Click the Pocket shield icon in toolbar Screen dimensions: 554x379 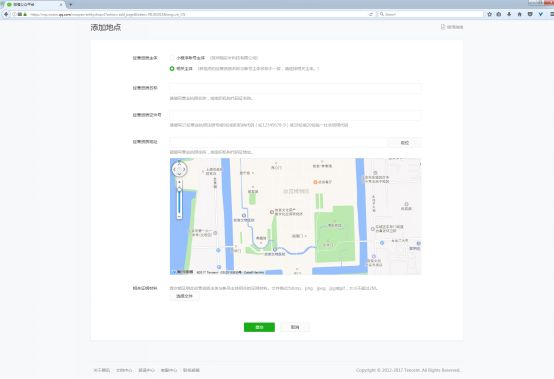pyautogui.click(x=530, y=14)
